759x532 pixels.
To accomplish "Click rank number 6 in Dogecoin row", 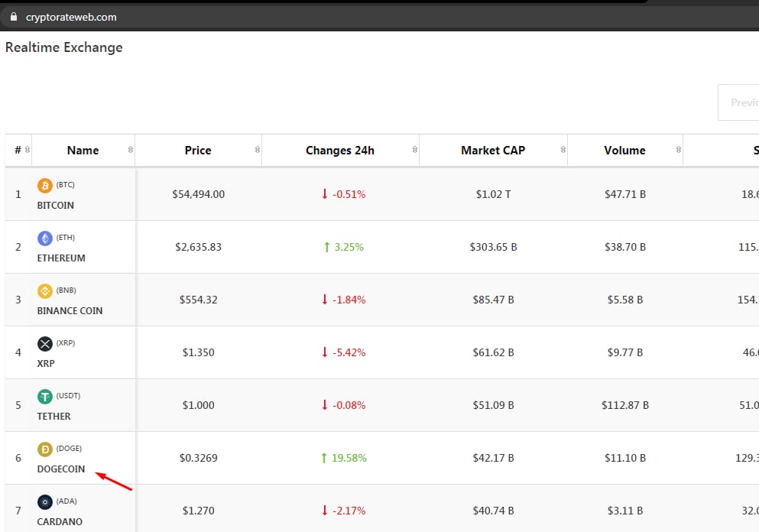I will tap(18, 458).
